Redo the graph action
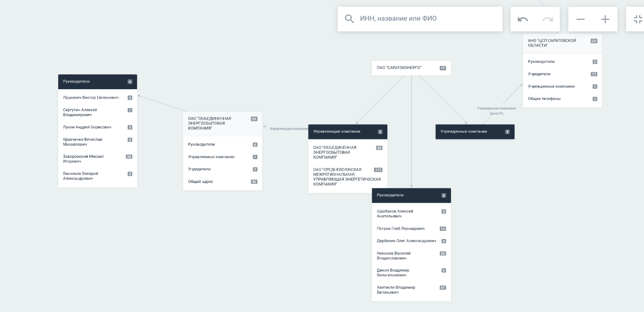This screenshot has width=644, height=312. tap(547, 19)
